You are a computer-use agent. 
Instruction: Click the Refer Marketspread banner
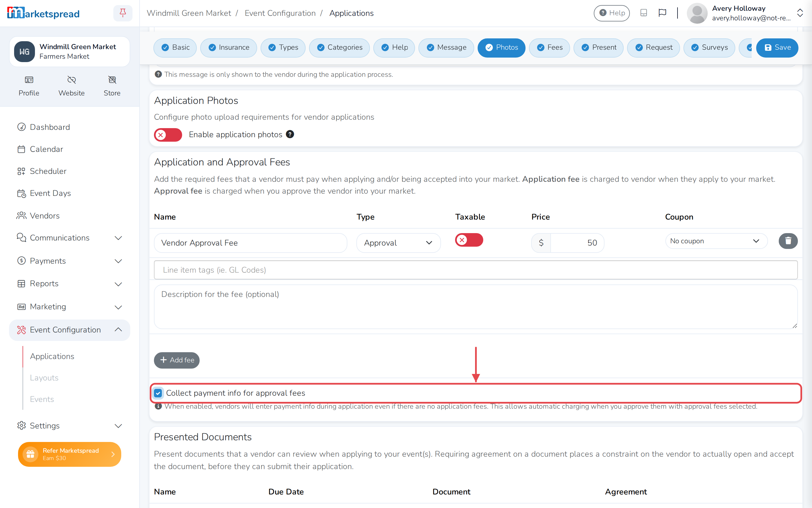(x=69, y=454)
